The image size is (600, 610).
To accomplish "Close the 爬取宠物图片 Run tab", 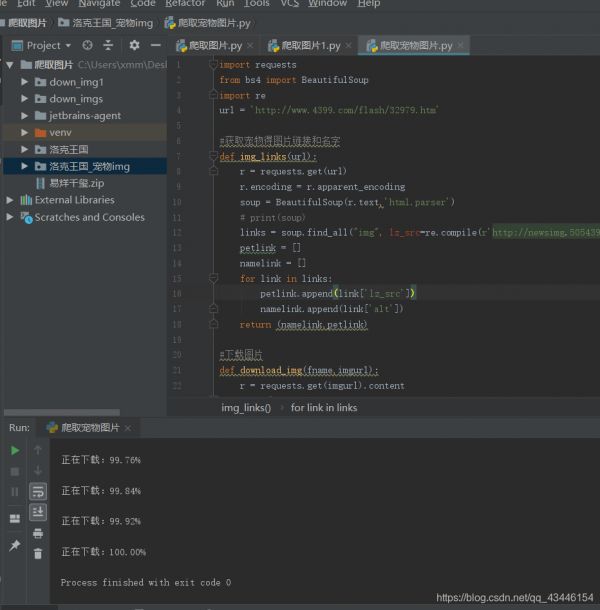I will click(x=128, y=428).
